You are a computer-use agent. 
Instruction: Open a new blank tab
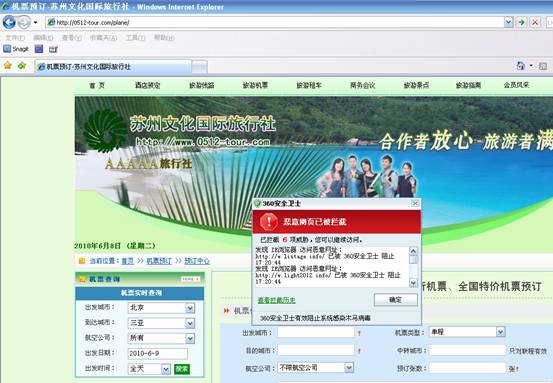tap(200, 67)
